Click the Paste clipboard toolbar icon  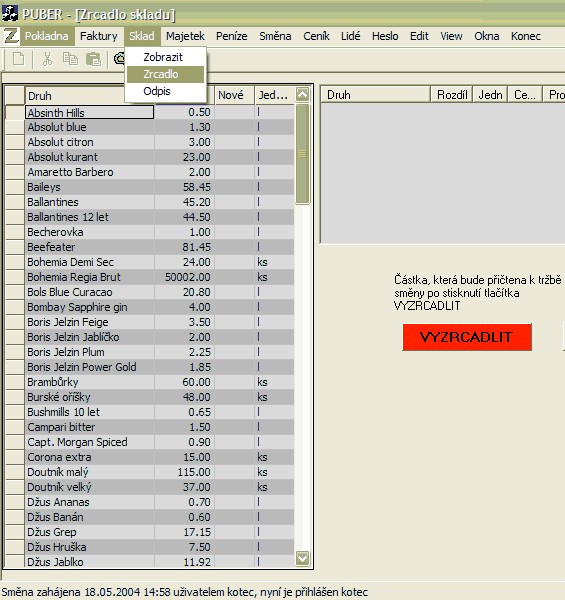[x=93, y=59]
